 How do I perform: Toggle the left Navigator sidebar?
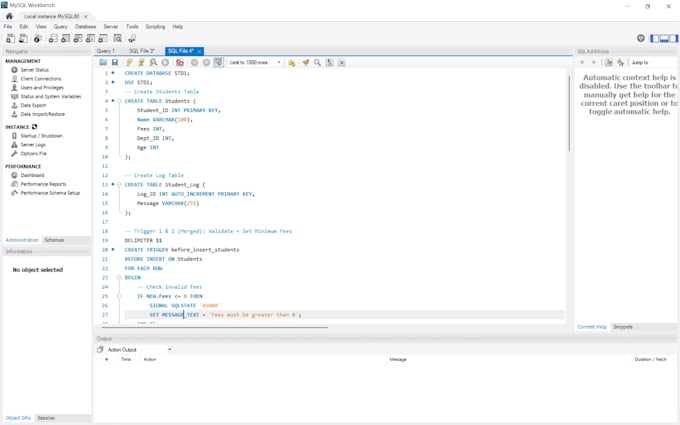pos(654,38)
